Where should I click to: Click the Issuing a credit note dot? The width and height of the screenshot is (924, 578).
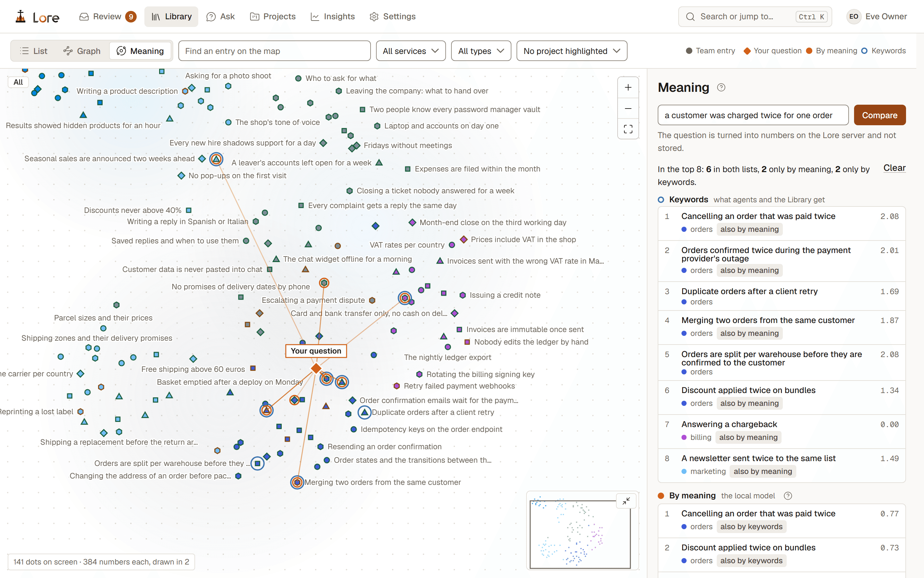(x=462, y=295)
